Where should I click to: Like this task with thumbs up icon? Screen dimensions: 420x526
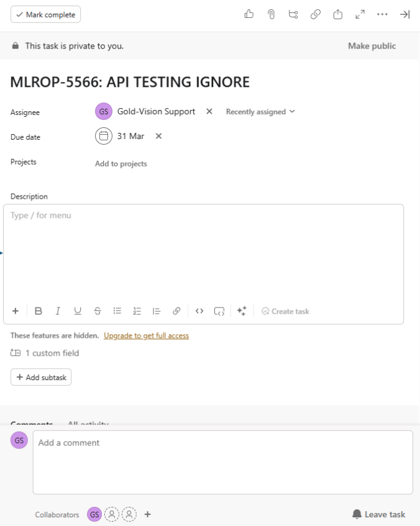[249, 14]
